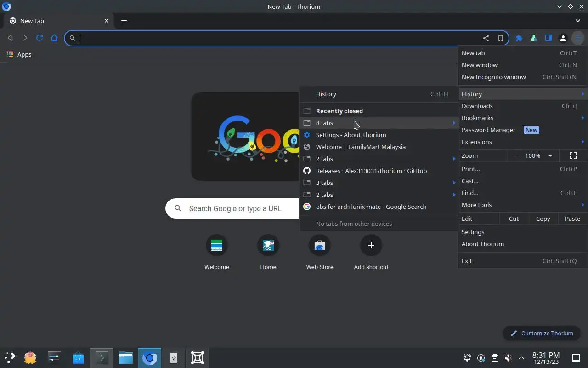Click the share icon in address bar

(x=486, y=38)
